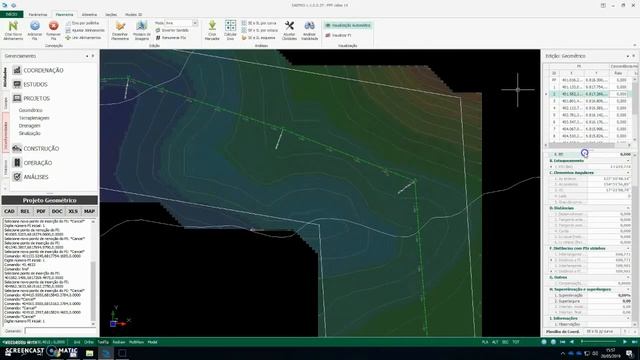Switch to the Planimetria ribbon tab
The width and height of the screenshot is (640, 360).
tap(64, 14)
